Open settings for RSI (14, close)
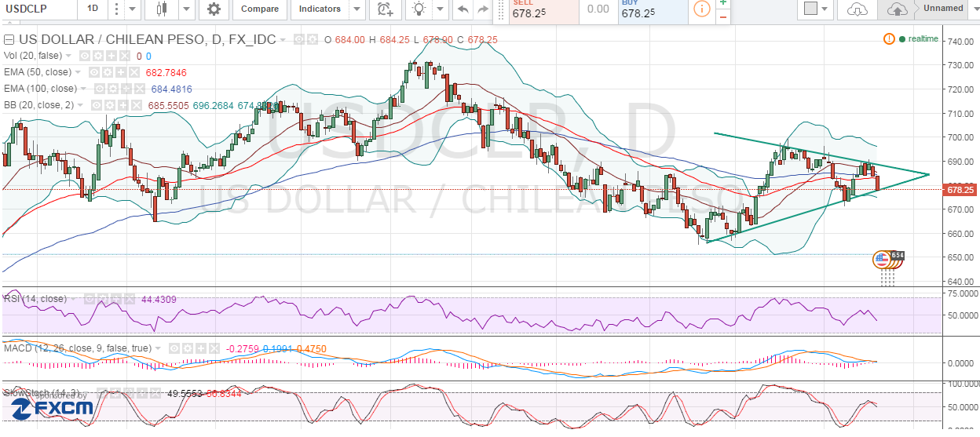This screenshot has width=980, height=437. pyautogui.click(x=103, y=299)
